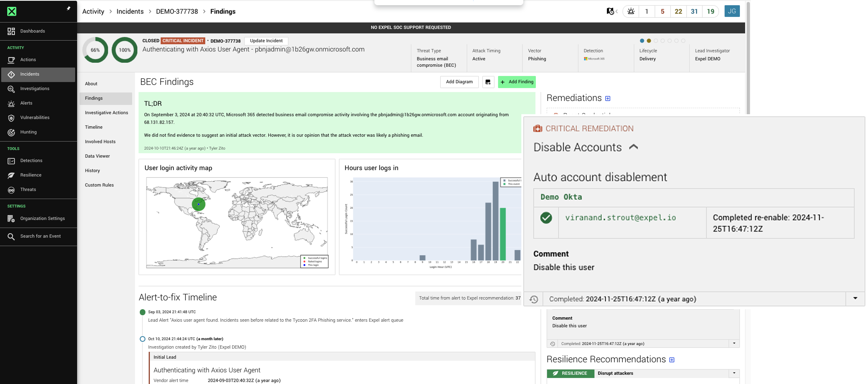Go to Incidents in the breadcrumb

tap(130, 12)
